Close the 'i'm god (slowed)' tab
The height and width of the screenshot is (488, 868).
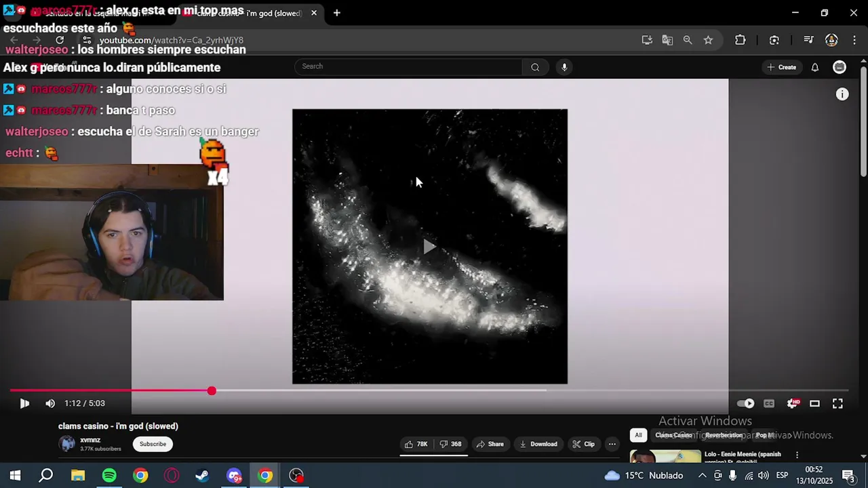(x=313, y=13)
